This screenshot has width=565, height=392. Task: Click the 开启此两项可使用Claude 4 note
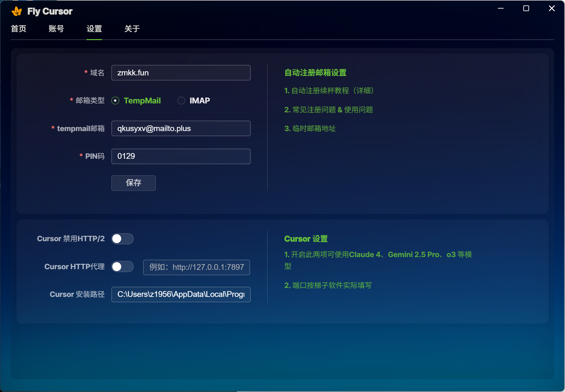[378, 260]
